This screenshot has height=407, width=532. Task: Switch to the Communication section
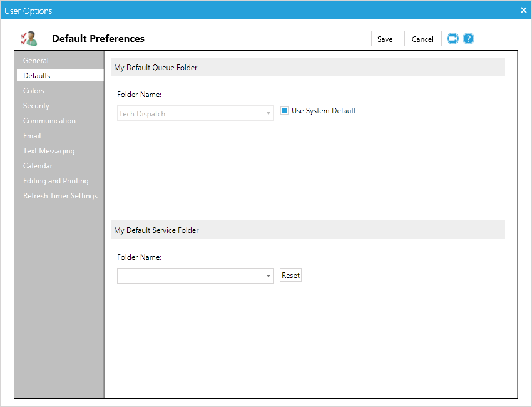tap(49, 121)
